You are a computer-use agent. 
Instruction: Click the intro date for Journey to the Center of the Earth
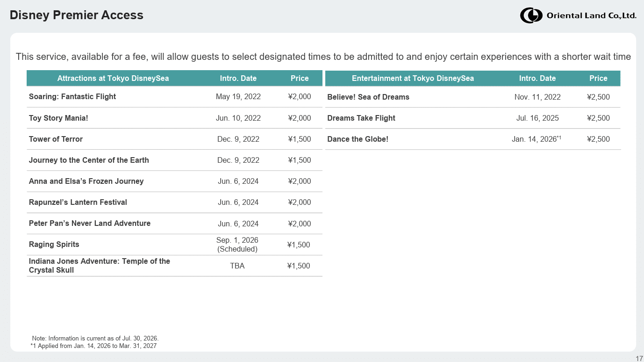pos(238,160)
